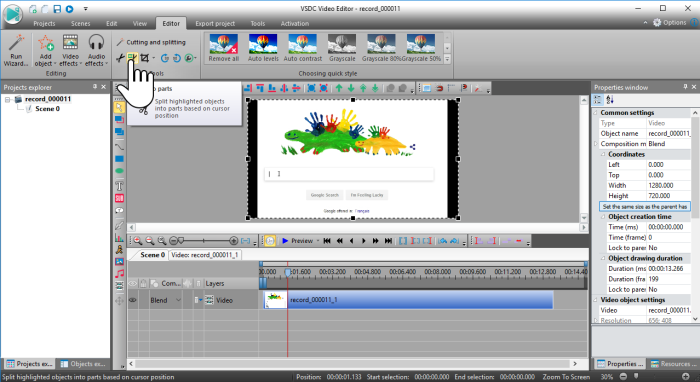Click the Add object star icon

(46, 43)
